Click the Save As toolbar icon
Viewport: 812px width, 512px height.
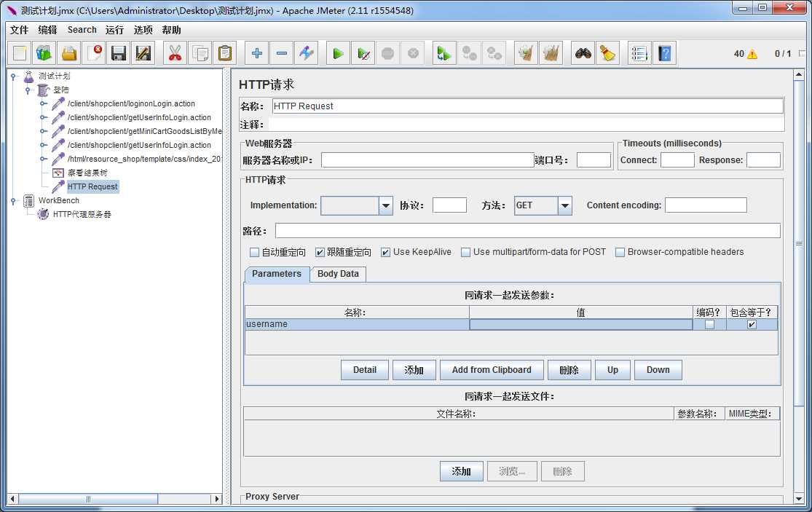click(x=143, y=53)
